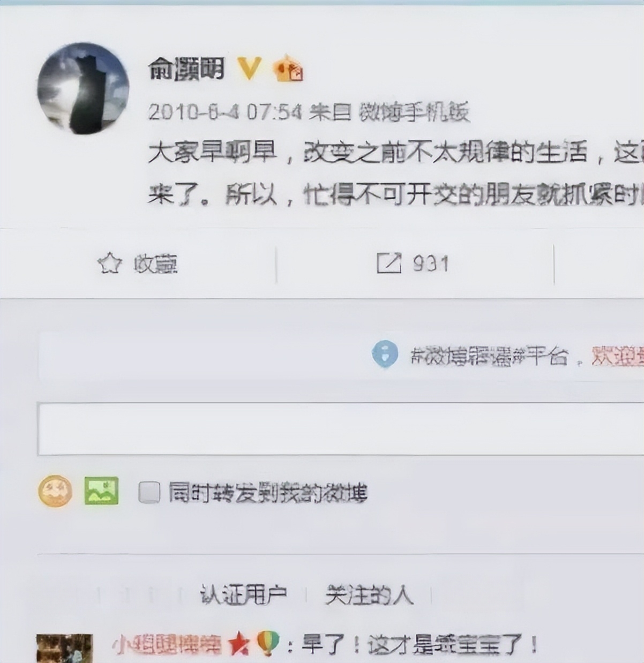Switch to the 认证用户 tab
644x663 pixels.
click(244, 594)
